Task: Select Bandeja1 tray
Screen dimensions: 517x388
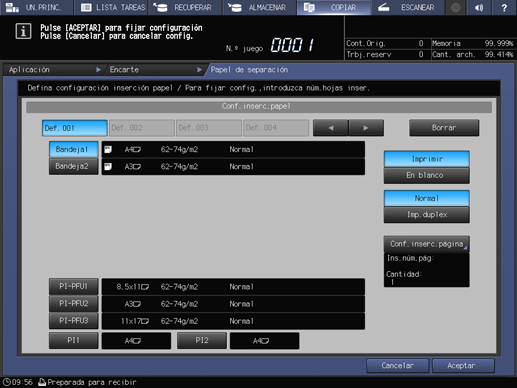Action: [74, 149]
